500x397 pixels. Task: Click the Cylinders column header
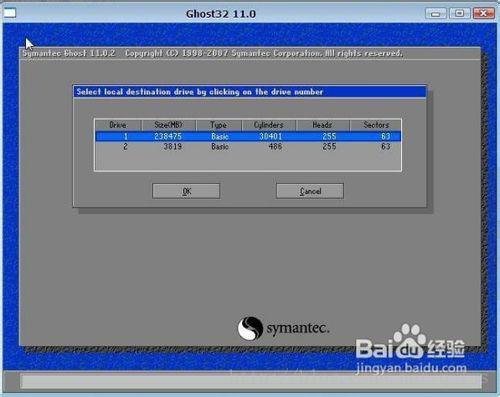coord(269,125)
